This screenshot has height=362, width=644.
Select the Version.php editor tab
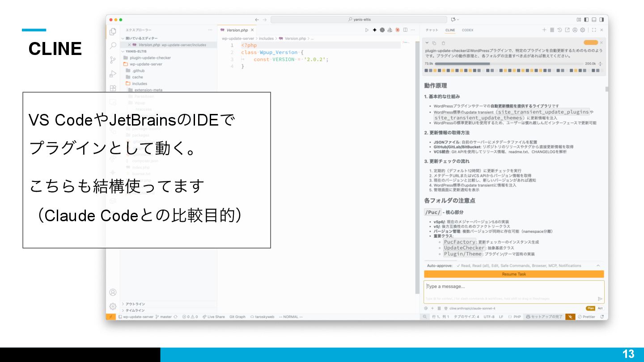[x=237, y=30]
